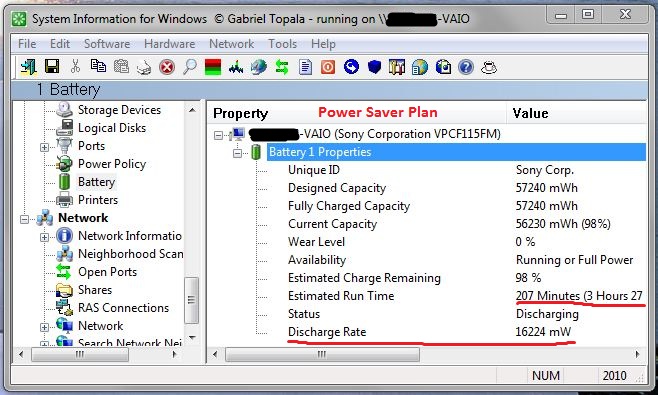Click the exit door icon in toolbar
This screenshot has width=658, height=395.
pos(29,67)
